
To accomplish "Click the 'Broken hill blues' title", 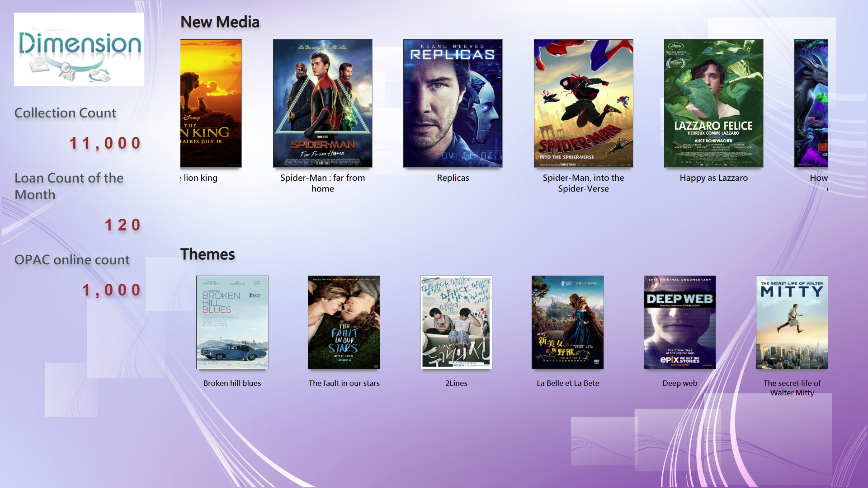I will coord(232,383).
